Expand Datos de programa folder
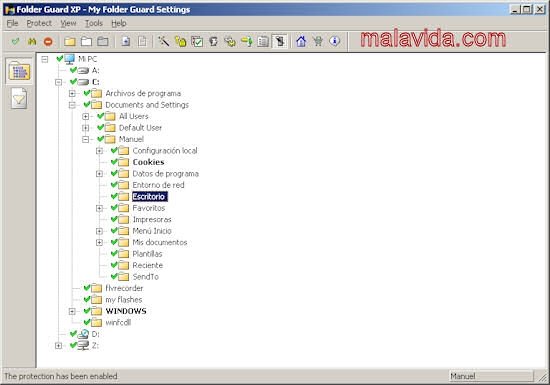 (99, 174)
